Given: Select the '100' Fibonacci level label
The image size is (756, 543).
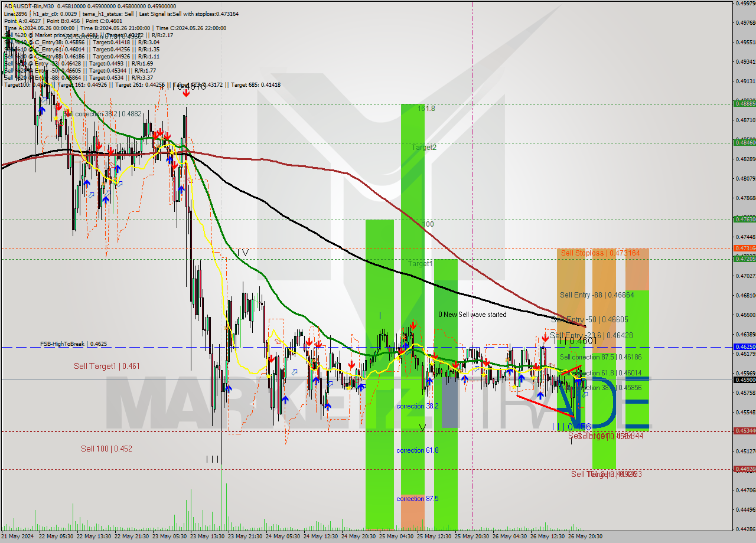Looking at the screenshot, I should click(428, 224).
